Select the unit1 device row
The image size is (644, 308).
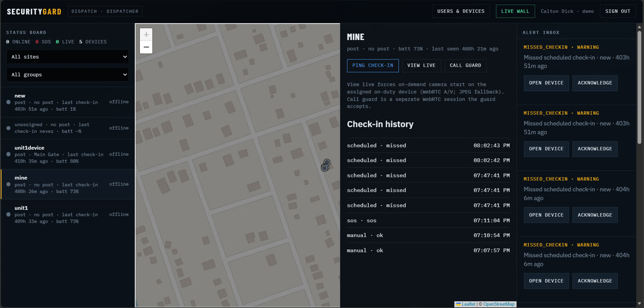click(68, 215)
